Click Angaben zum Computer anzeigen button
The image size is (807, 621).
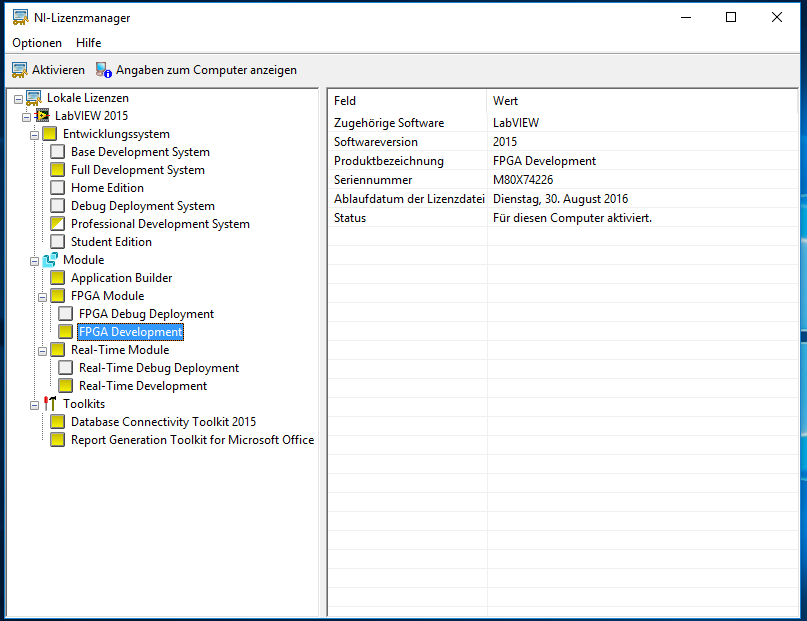click(x=206, y=70)
